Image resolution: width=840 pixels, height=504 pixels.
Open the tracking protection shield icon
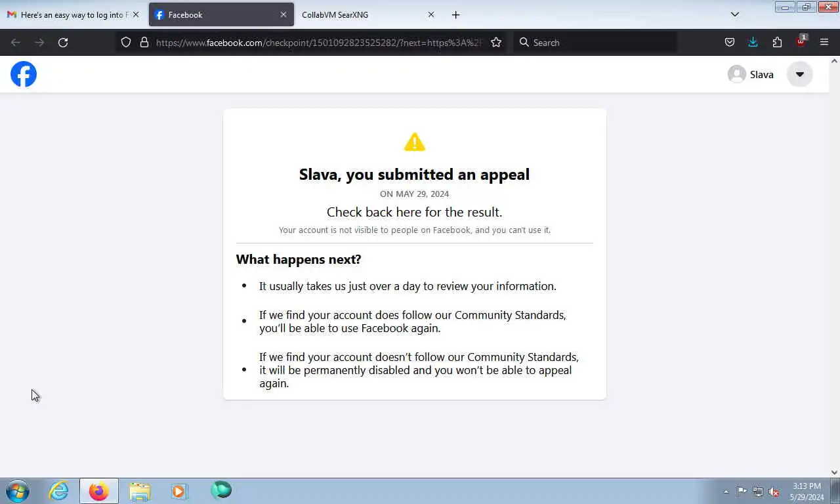(x=126, y=43)
